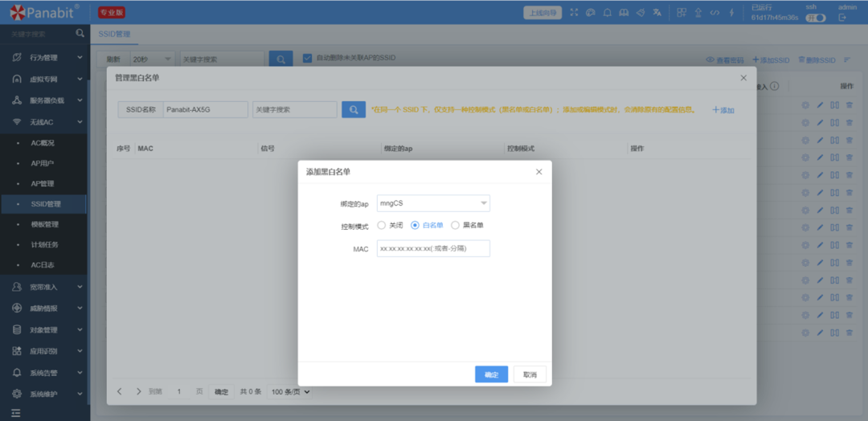Select SSID管理 item in sidebar

[x=43, y=203]
